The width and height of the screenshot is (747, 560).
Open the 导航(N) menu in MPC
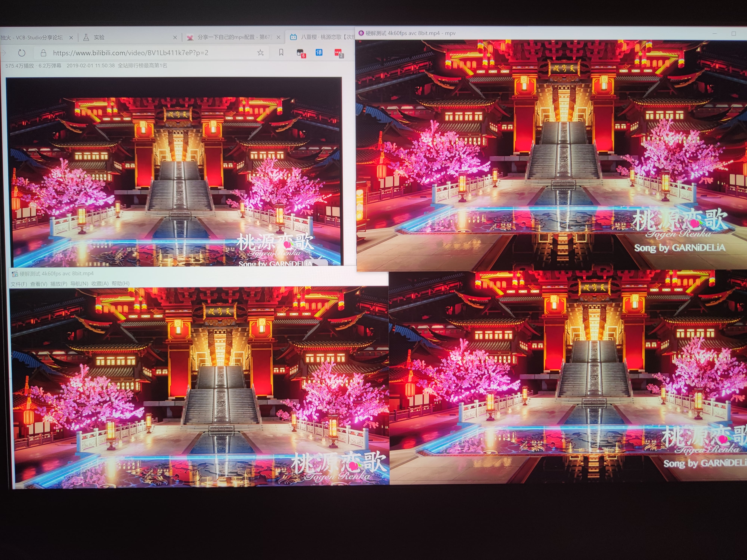click(x=79, y=284)
